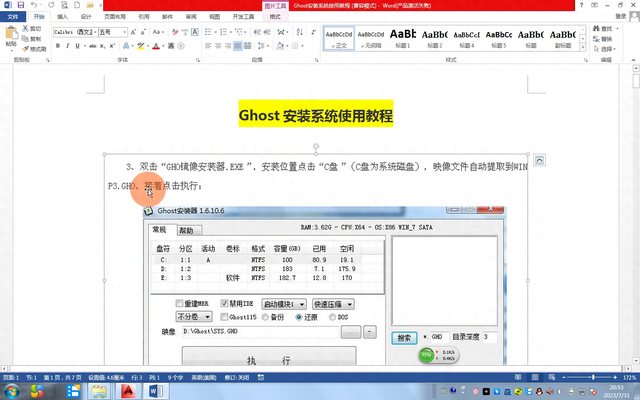
Task: Align text left
Action: (208, 46)
